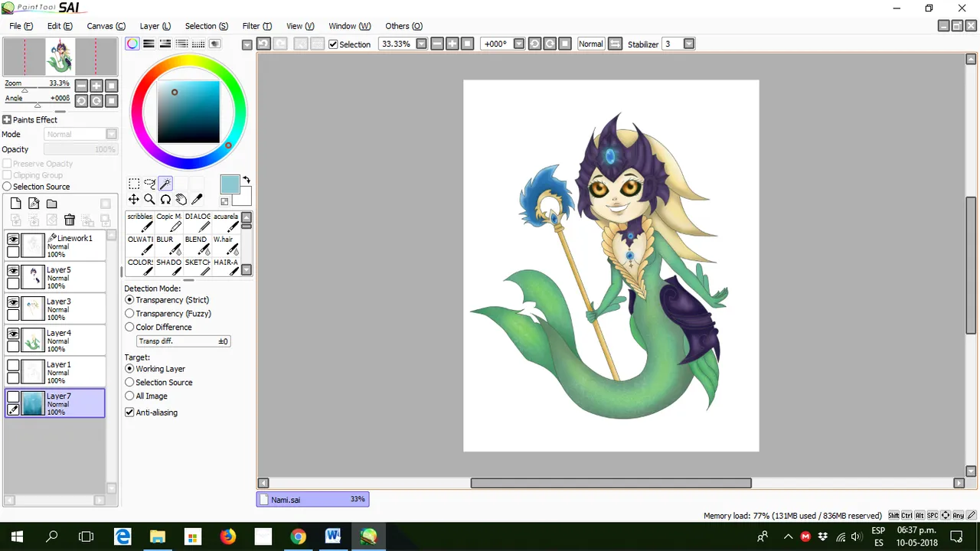Hide the Linework1 layer
980x551 pixels.
tap(13, 240)
